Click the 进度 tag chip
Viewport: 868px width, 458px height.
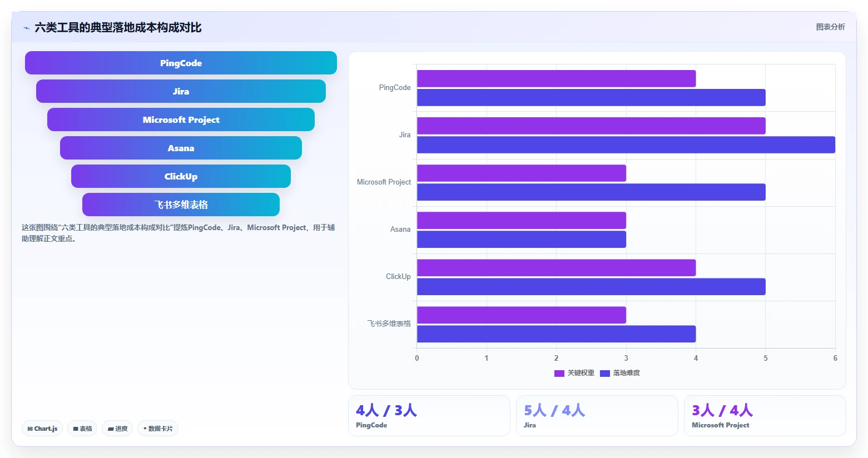tap(117, 429)
